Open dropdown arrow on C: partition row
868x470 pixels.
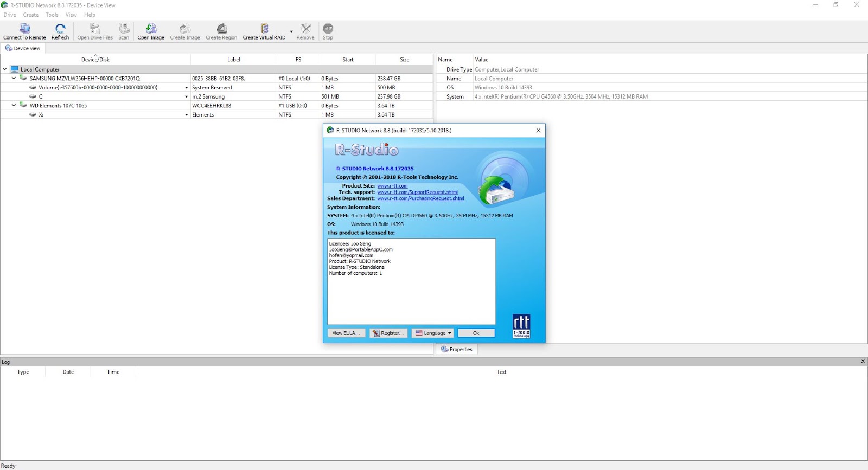click(x=187, y=96)
